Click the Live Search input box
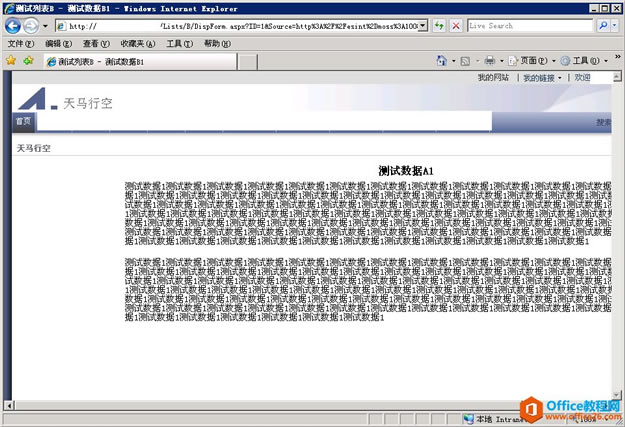The height and width of the screenshot is (427, 625). click(530, 26)
